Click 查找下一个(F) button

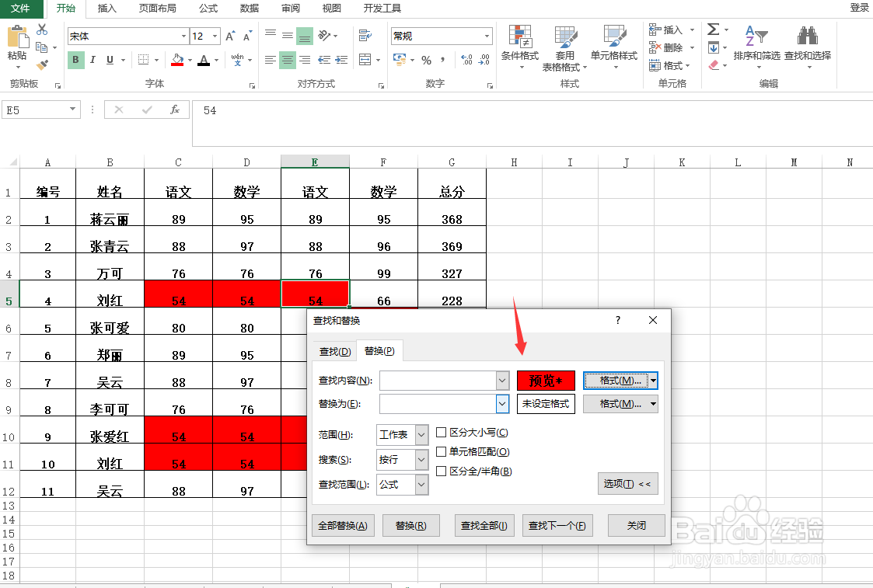(557, 526)
